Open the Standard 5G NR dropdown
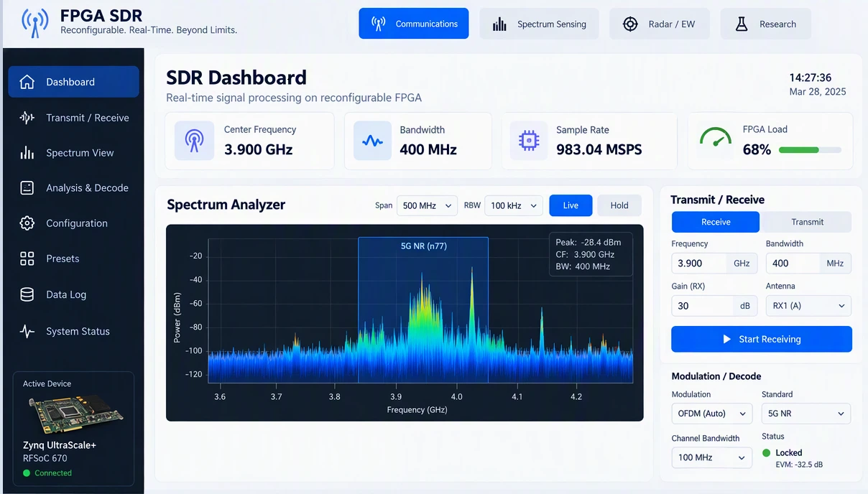 pyautogui.click(x=805, y=414)
